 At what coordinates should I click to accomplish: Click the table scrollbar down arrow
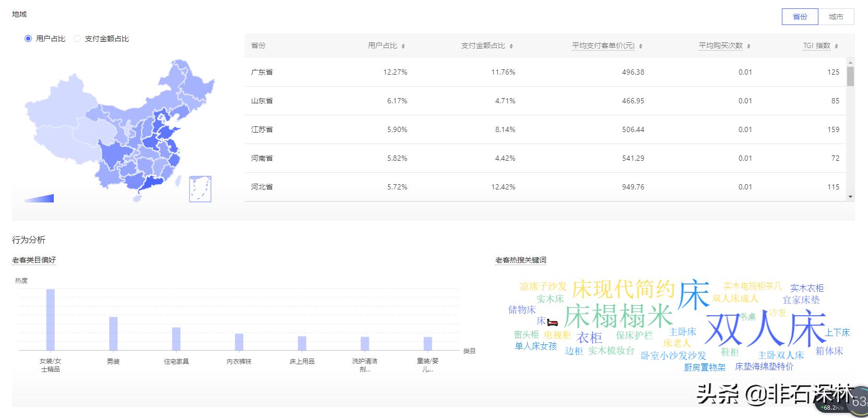[850, 197]
